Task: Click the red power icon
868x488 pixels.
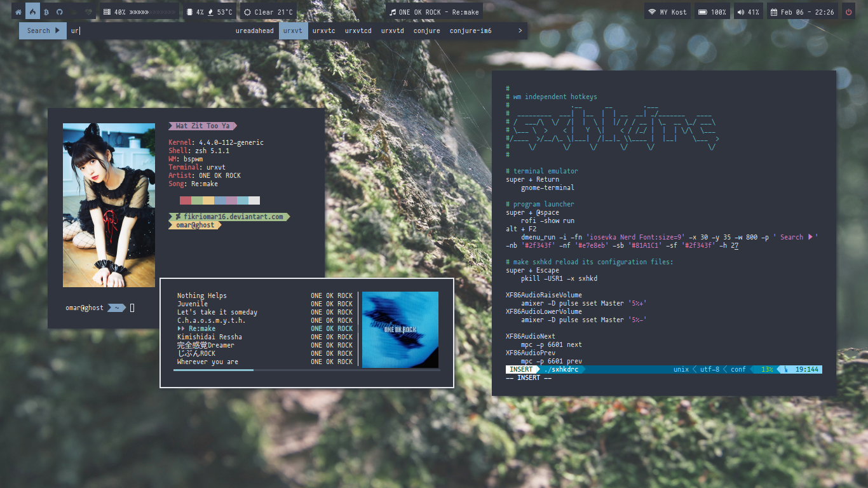Action: [x=848, y=11]
